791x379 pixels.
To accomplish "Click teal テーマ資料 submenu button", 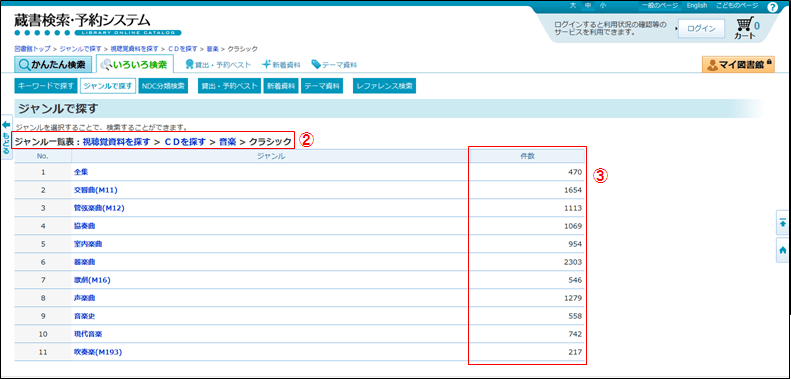I will pos(322,86).
